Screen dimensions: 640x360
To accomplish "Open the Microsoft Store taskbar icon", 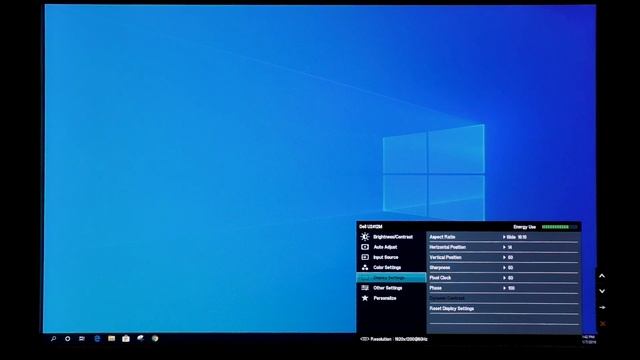I will click(x=126, y=338).
